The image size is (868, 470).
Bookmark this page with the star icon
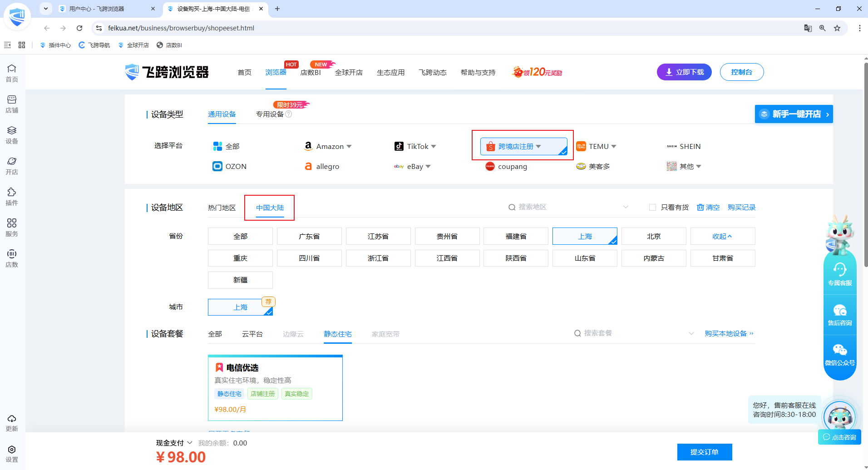(837, 28)
